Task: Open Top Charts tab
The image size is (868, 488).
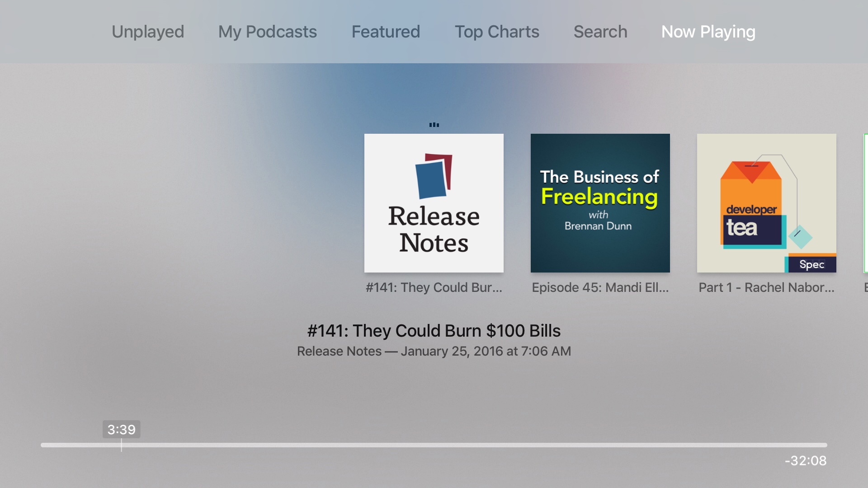Action: pyautogui.click(x=497, y=32)
